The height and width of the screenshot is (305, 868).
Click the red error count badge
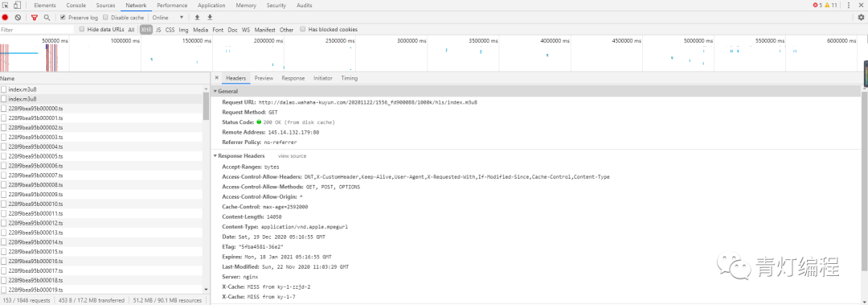(817, 5)
